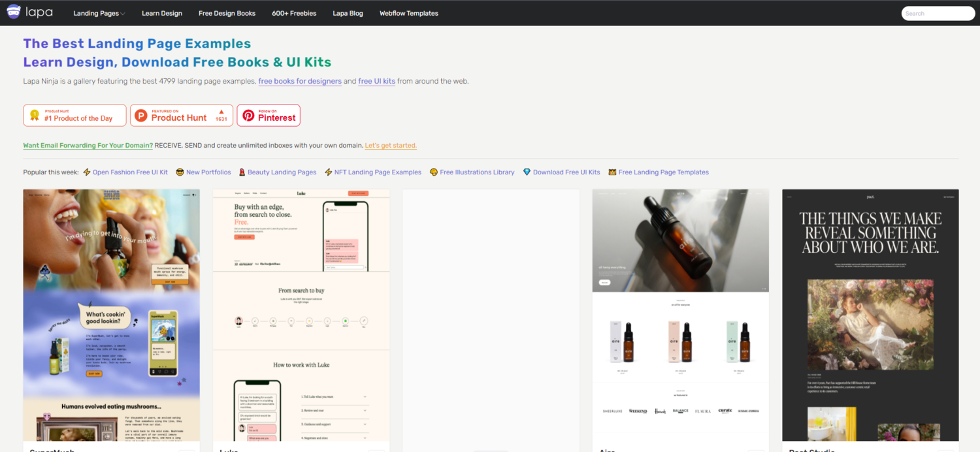Open Webflow Templates nav item
This screenshot has height=452, width=980.
coord(409,13)
